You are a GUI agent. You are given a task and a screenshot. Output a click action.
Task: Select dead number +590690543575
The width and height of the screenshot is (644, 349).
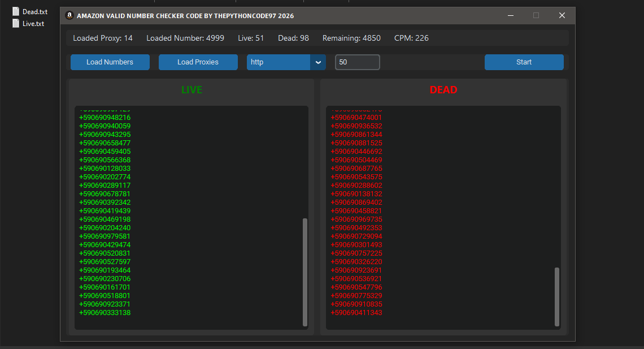click(356, 177)
